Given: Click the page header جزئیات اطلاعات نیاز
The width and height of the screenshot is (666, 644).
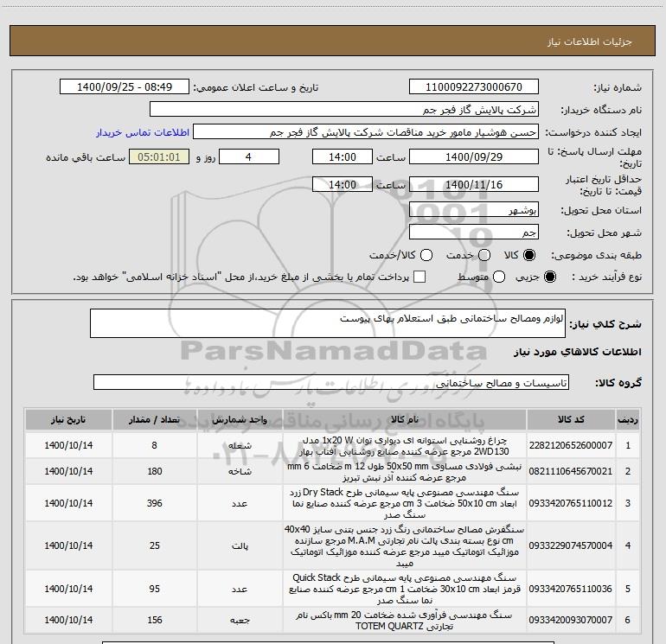Looking at the screenshot, I should pyautogui.click(x=590, y=41).
